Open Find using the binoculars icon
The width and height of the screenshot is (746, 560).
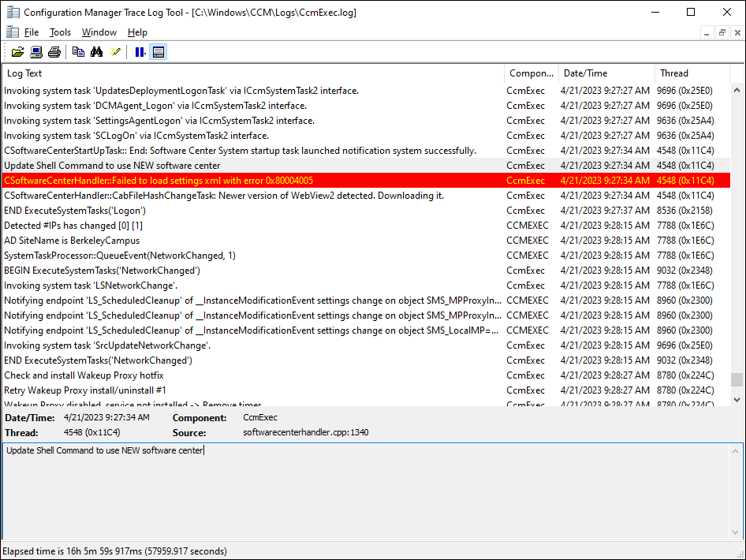tap(95, 52)
